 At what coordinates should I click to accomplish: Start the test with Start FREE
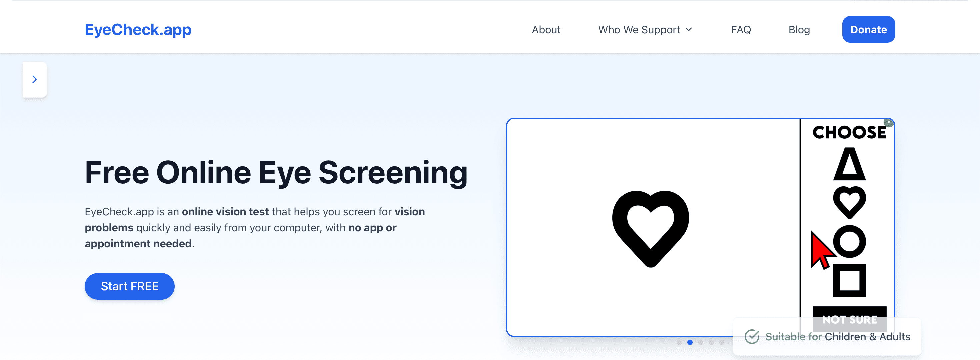tap(129, 286)
